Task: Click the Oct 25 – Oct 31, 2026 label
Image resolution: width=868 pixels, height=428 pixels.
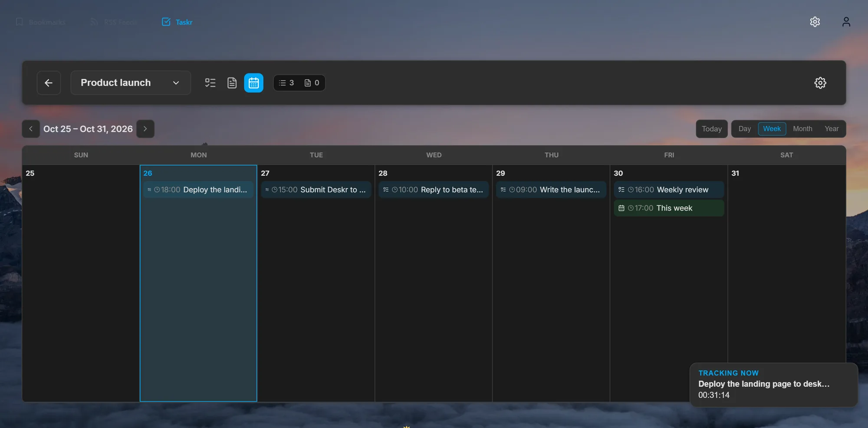Action: (x=88, y=129)
